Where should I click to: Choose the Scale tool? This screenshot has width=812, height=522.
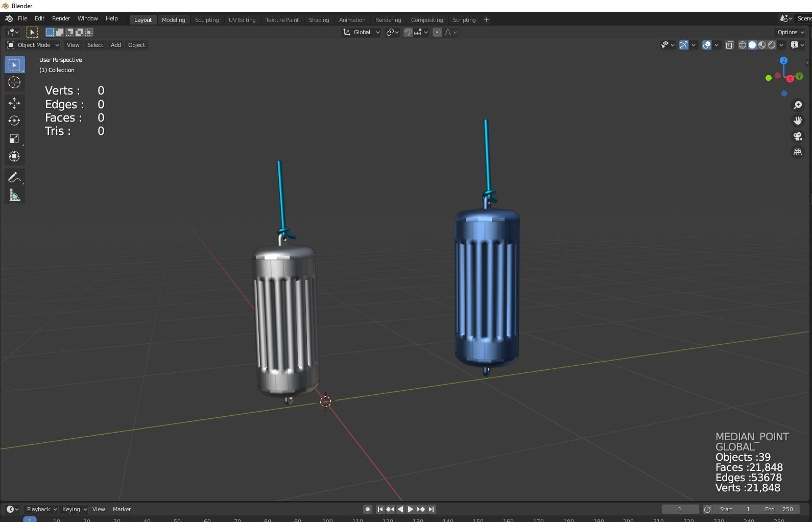(14, 139)
